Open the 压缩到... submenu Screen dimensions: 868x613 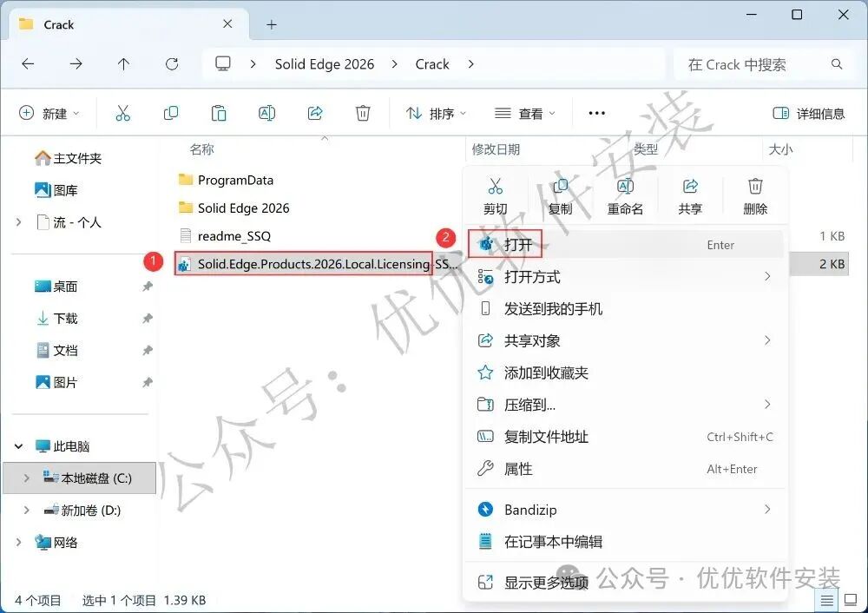coord(625,405)
